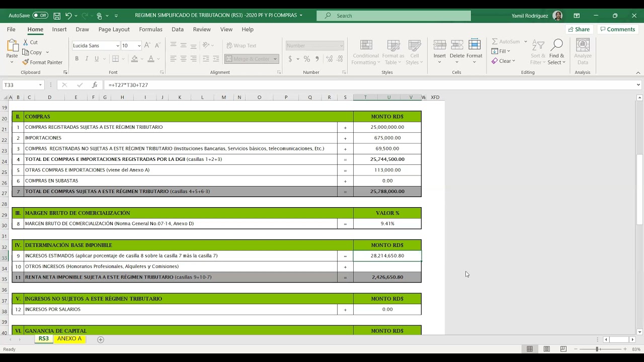Open the File menu
Image resolution: width=644 pixels, height=362 pixels.
[x=11, y=29]
